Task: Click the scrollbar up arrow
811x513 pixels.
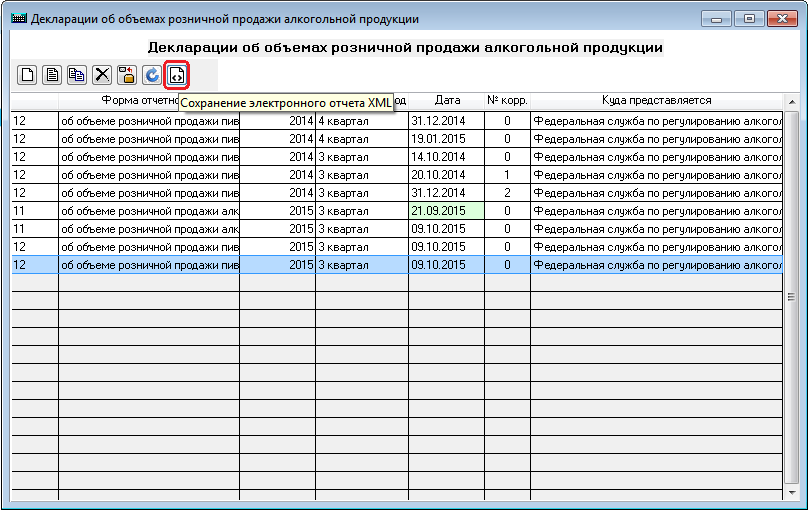Action: point(792,102)
